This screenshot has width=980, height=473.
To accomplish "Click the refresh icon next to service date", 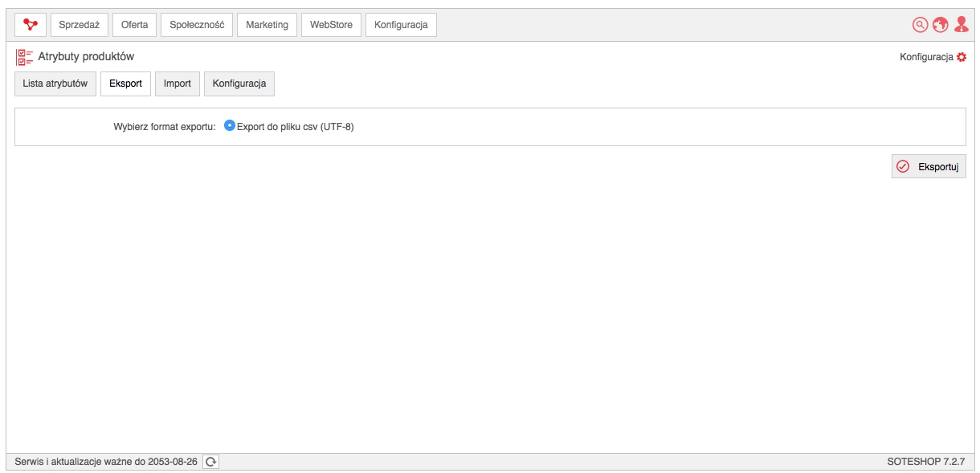I will click(x=211, y=462).
